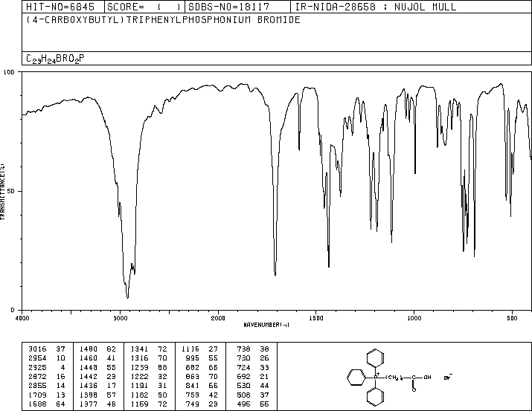Click the 1500 x-axis tick label

pyautogui.click(x=316, y=318)
